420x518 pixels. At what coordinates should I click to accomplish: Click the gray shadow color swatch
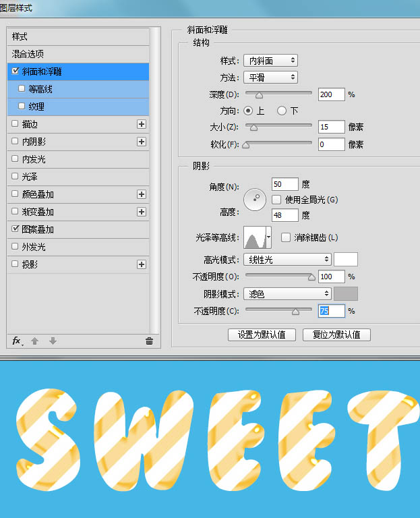coord(346,293)
